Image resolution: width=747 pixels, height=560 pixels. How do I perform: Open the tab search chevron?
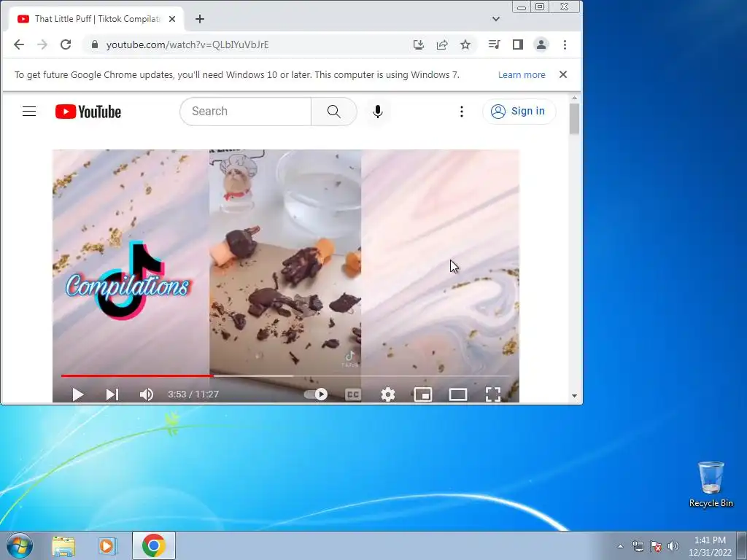click(496, 19)
